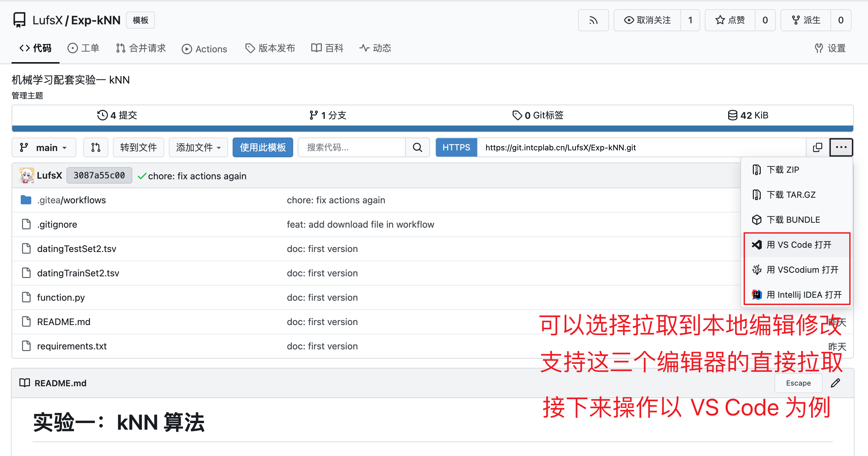The height and width of the screenshot is (456, 868).
Task: Click the LufsX avatar image
Action: coord(26,175)
